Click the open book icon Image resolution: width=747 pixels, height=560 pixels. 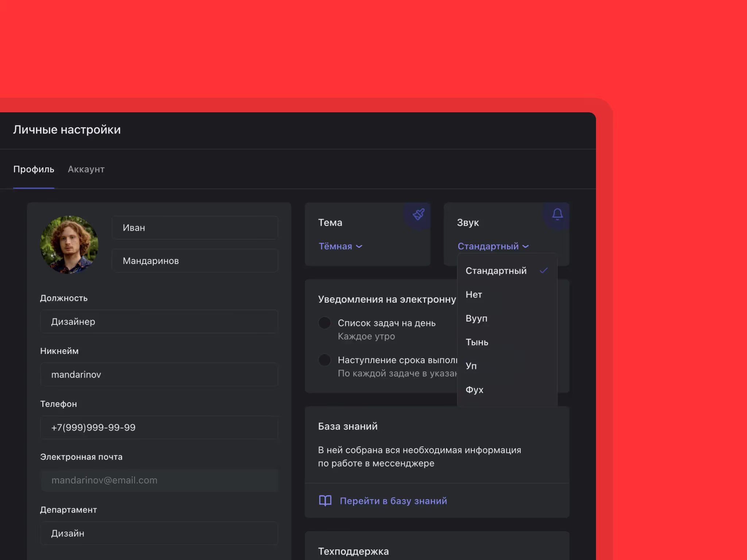325,501
